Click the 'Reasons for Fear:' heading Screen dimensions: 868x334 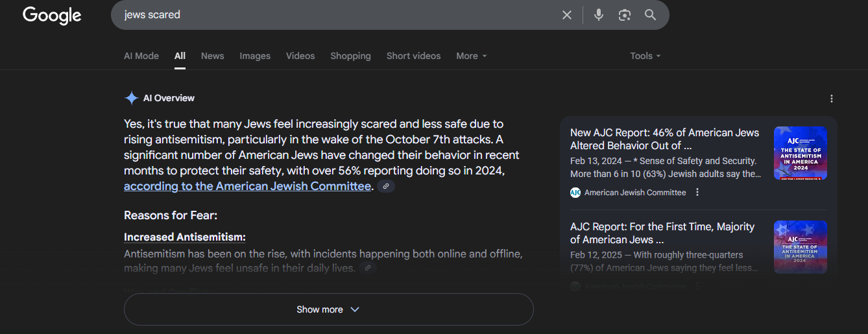click(171, 215)
